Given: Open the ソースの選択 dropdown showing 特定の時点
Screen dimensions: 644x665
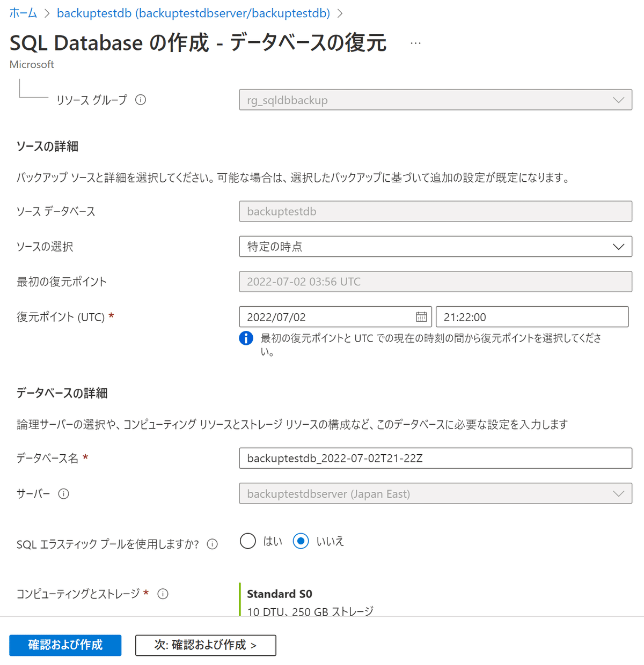Looking at the screenshot, I should [x=435, y=247].
